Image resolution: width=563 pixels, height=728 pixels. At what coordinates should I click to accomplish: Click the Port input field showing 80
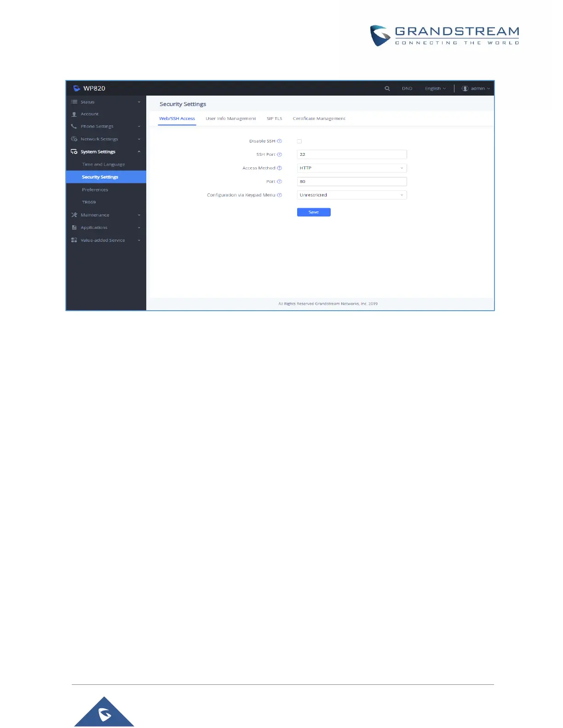[352, 182]
